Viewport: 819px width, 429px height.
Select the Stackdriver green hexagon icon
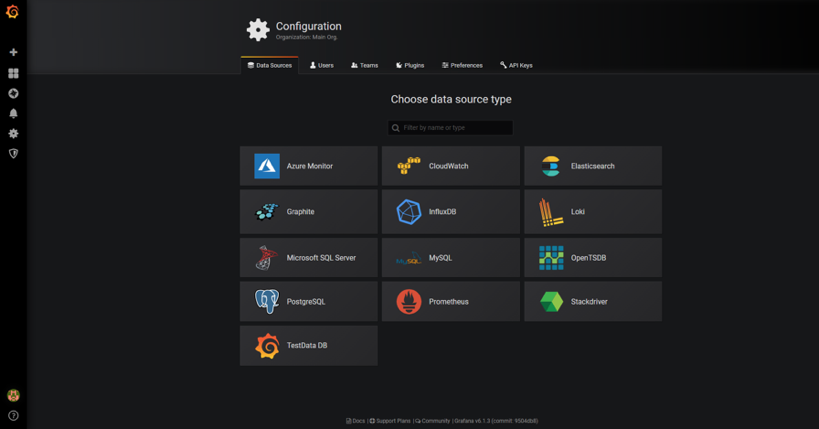(552, 302)
